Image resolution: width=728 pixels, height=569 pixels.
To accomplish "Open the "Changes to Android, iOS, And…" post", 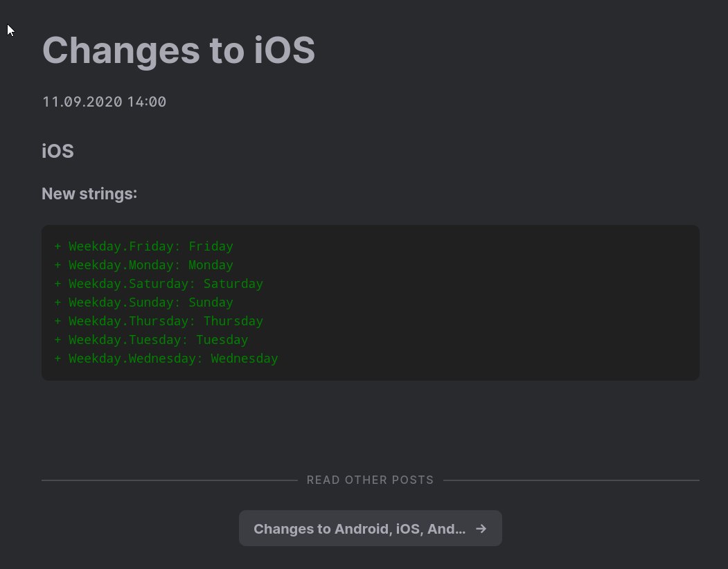I will pyautogui.click(x=359, y=529).
